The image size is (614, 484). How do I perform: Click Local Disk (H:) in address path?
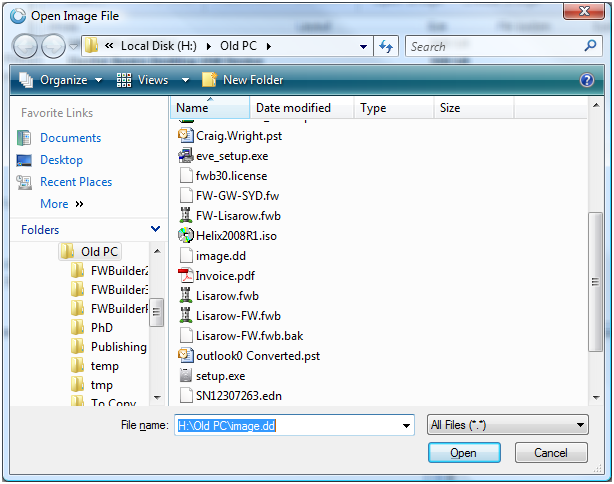159,46
